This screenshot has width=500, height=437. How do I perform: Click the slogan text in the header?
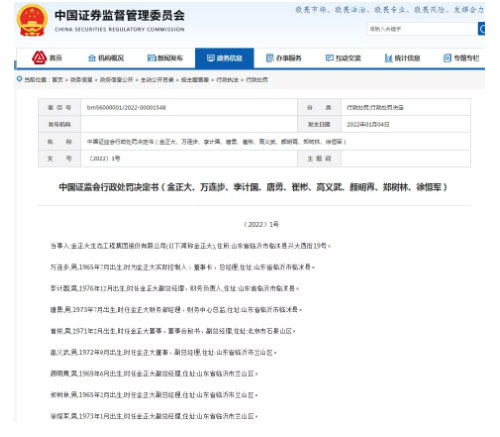pos(389,10)
